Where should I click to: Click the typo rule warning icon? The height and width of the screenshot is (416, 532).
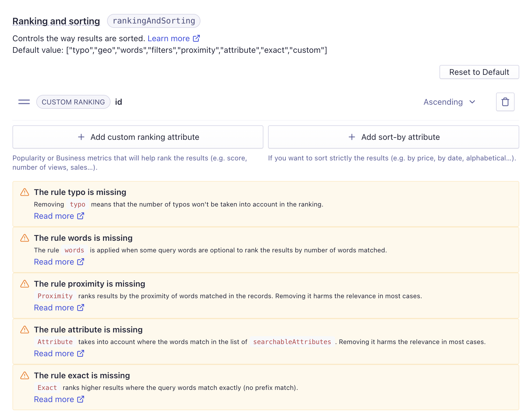click(25, 192)
